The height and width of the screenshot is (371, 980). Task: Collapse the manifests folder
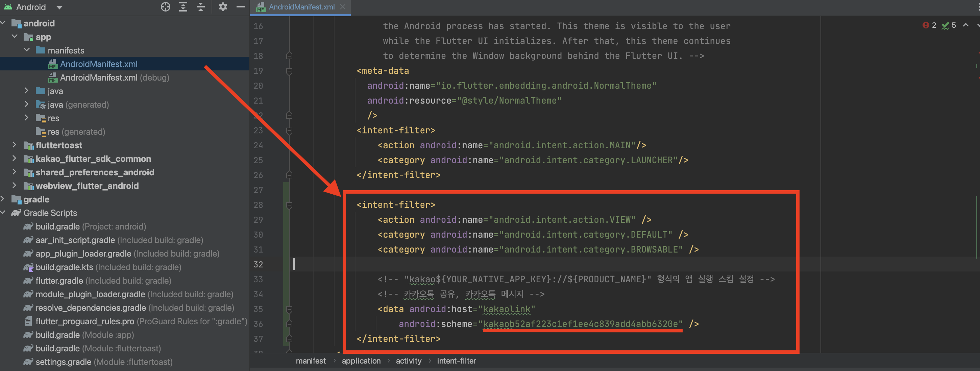pos(27,50)
